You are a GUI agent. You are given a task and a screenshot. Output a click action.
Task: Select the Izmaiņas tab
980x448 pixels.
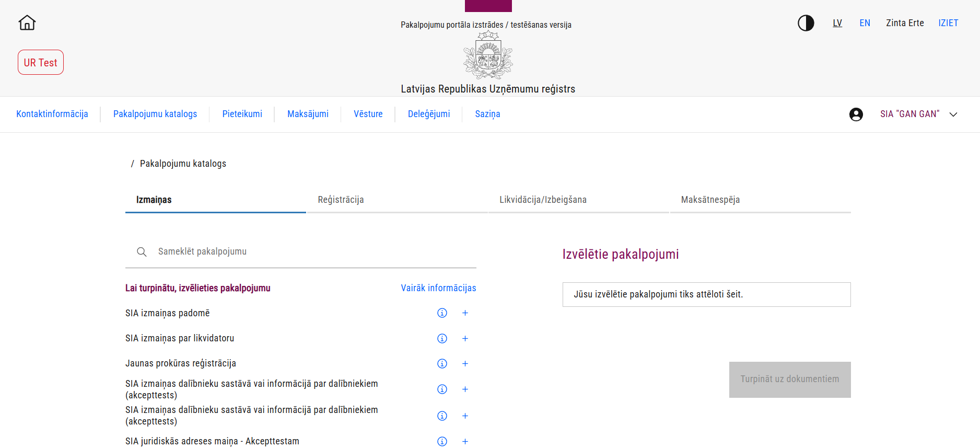[x=216, y=200]
